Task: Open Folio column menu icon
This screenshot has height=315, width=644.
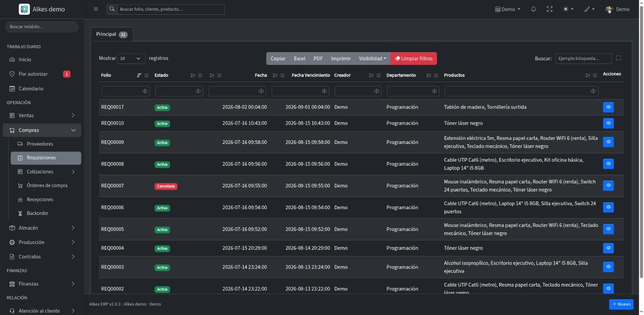Action: pyautogui.click(x=147, y=75)
